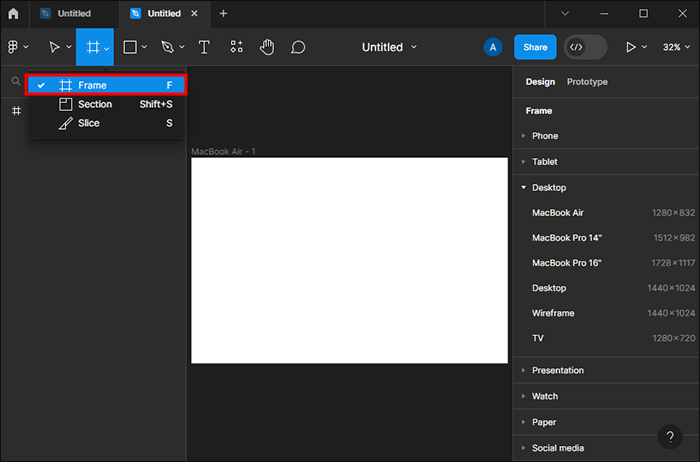This screenshot has height=462, width=700.
Task: Select the Hand tool
Action: [267, 47]
